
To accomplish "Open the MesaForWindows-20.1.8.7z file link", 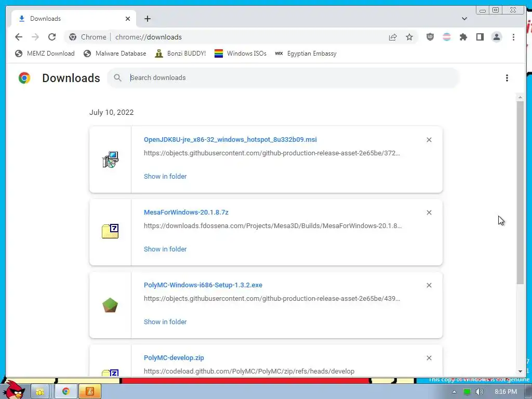I will coord(186,212).
